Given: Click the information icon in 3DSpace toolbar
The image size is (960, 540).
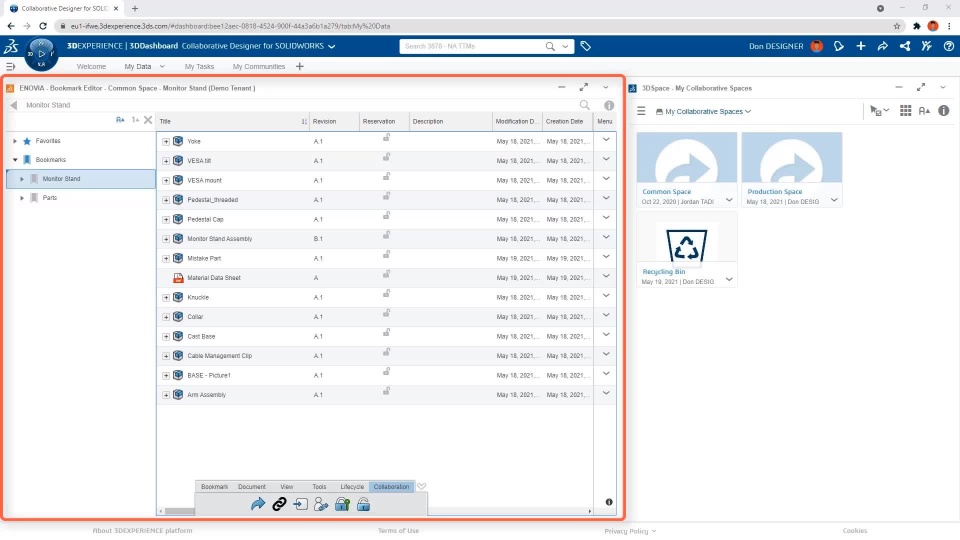Looking at the screenshot, I should (x=943, y=110).
